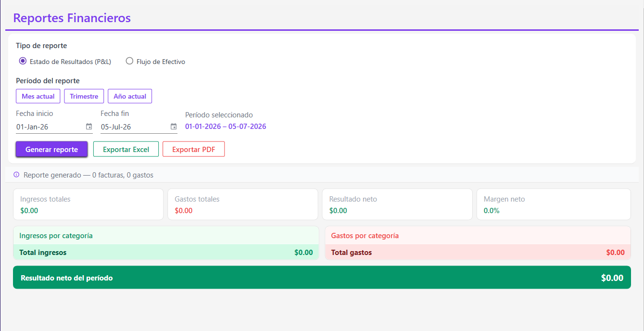Screen dimensions: 644x331
Task: Click the Gastos por categoría header
Action: 478,235
